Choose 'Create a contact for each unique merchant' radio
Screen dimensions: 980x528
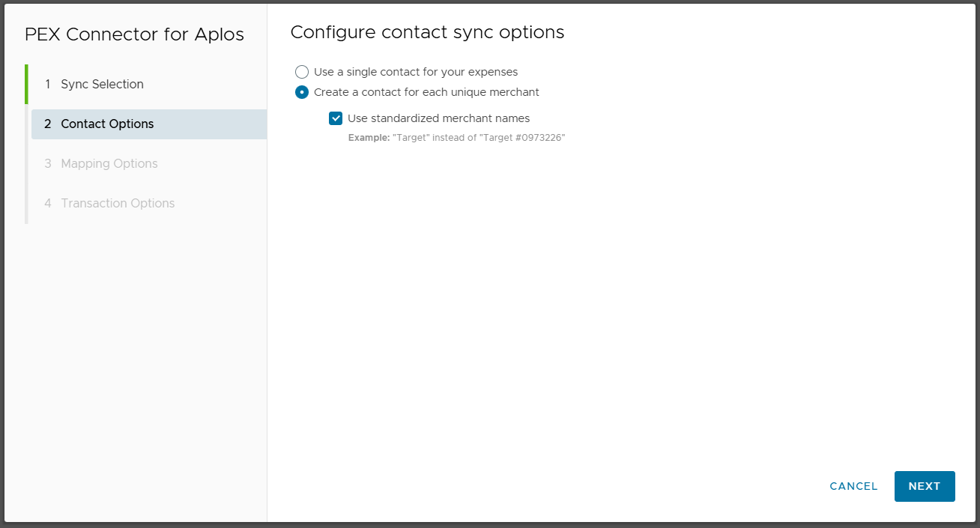click(302, 92)
